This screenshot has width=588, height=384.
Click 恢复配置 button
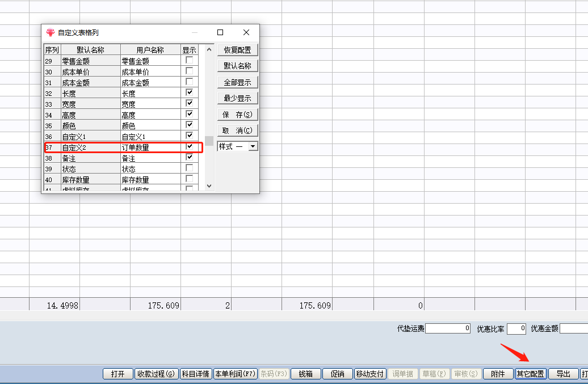click(237, 50)
